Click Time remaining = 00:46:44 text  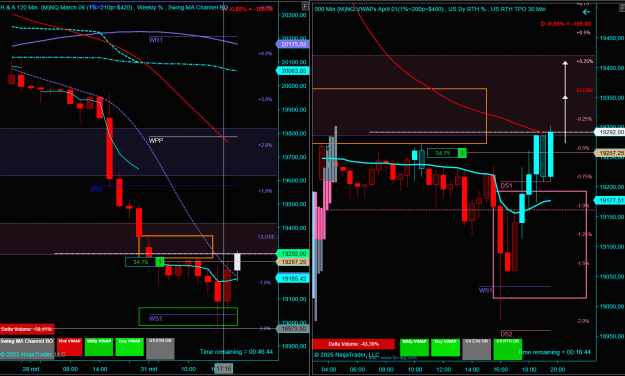coord(236,352)
